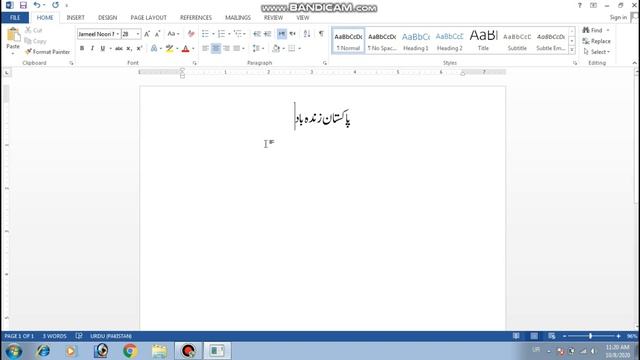Set right-to-left text direction
This screenshot has width=640, height=360.
(292, 34)
